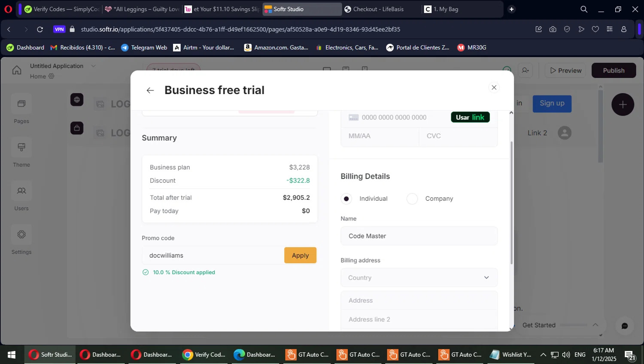Screen dimensions: 644x364
Task: Switch to the 1. My Bag tab
Action: tap(462, 9)
